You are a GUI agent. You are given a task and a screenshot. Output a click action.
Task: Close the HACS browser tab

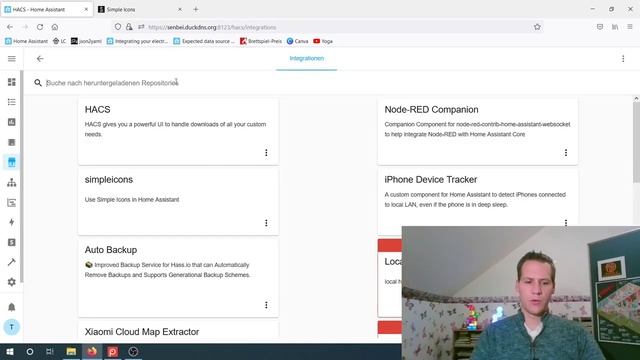click(86, 9)
